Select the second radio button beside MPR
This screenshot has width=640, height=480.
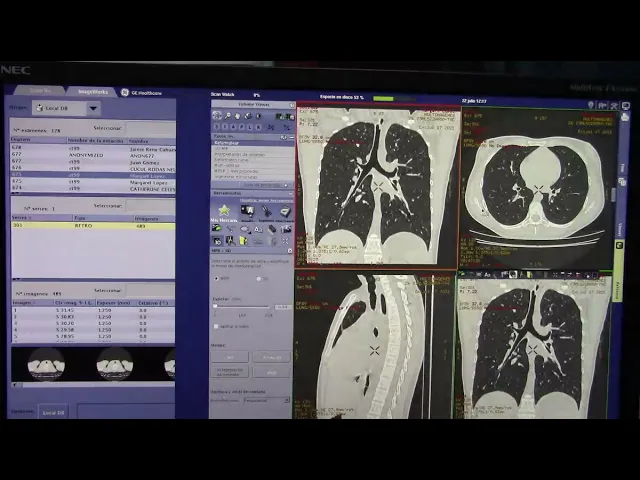[x=258, y=279]
